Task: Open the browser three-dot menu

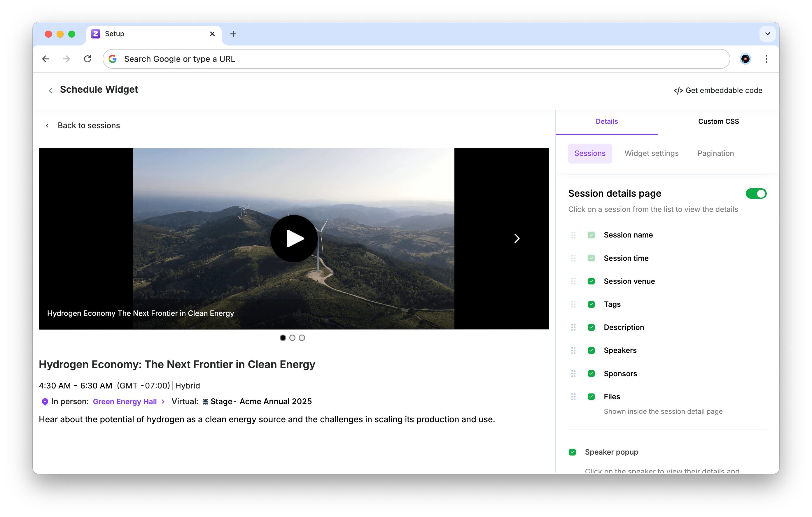Action: [766, 59]
